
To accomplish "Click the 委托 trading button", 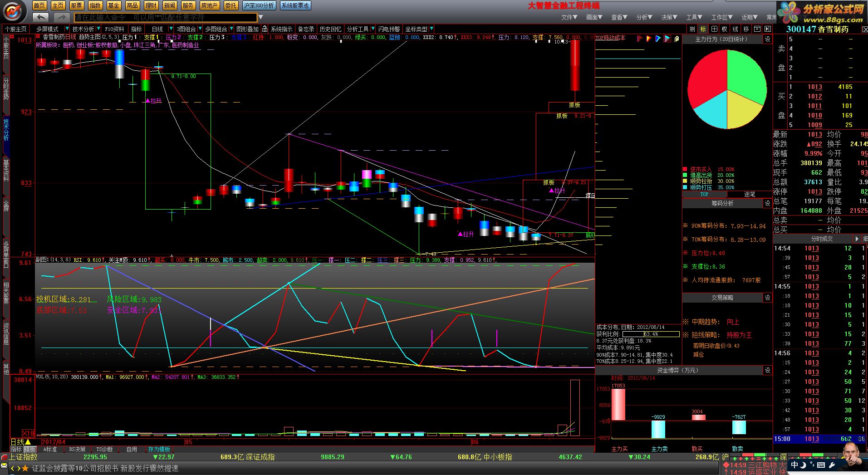I will (231, 5).
